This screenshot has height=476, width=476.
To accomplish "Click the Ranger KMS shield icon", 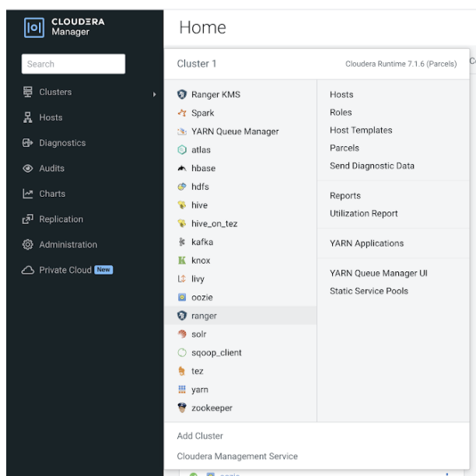I will coord(181,95).
